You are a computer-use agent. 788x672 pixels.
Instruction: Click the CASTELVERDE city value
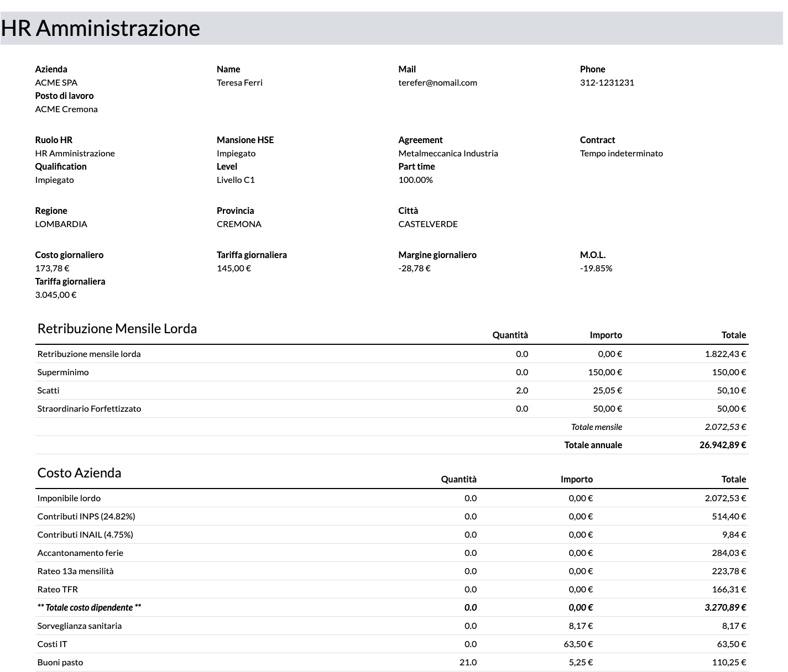click(x=428, y=224)
